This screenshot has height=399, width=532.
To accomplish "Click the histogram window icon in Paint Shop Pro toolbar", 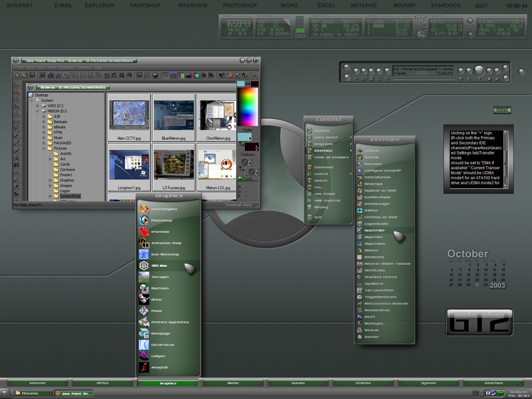I will tap(189, 75).
